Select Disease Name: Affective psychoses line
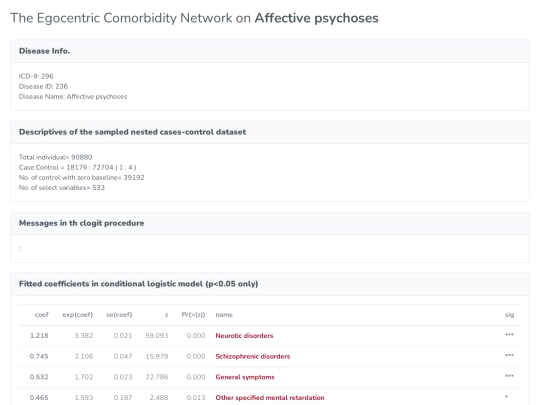 click(73, 96)
